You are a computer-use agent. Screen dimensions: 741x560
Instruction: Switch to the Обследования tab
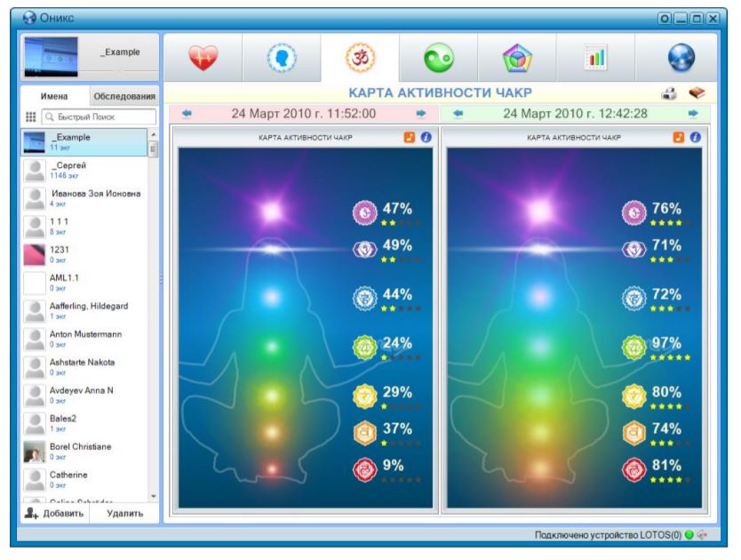point(123,96)
